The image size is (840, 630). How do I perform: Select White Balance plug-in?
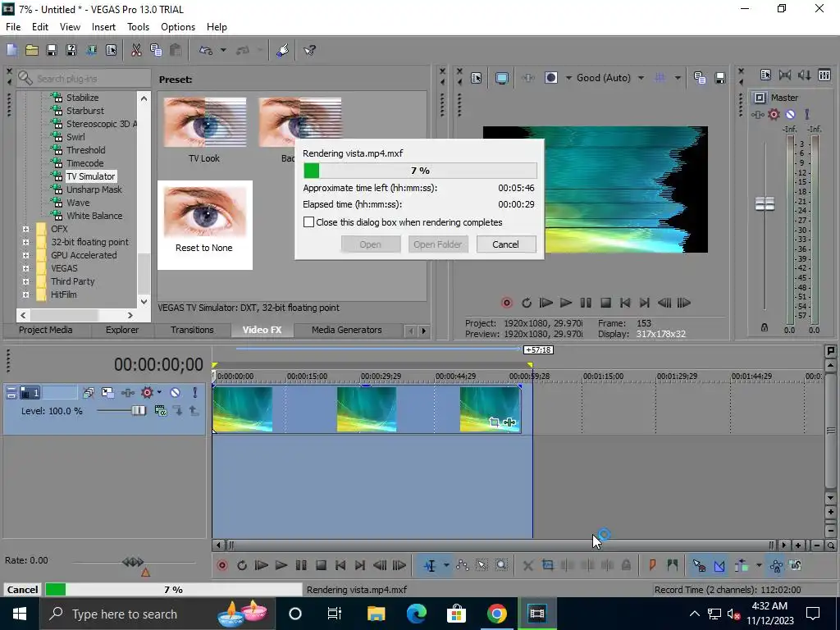(x=94, y=216)
